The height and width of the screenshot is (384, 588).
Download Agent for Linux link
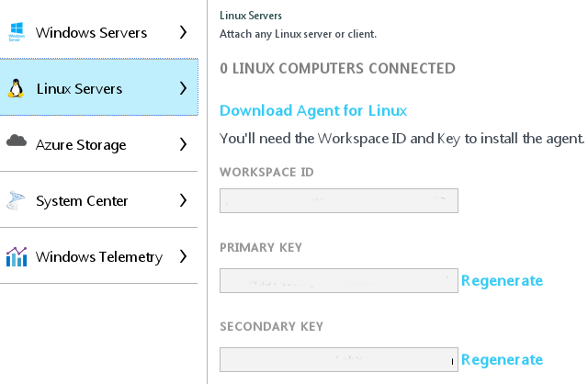coord(313,110)
